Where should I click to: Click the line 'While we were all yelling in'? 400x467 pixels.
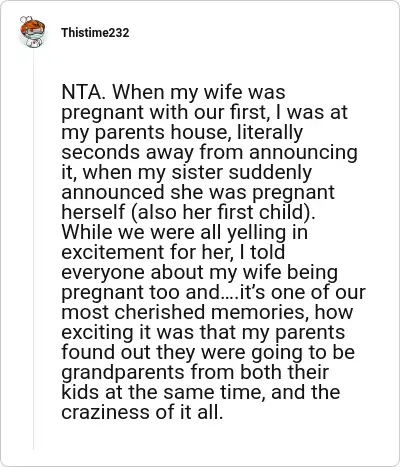point(184,232)
